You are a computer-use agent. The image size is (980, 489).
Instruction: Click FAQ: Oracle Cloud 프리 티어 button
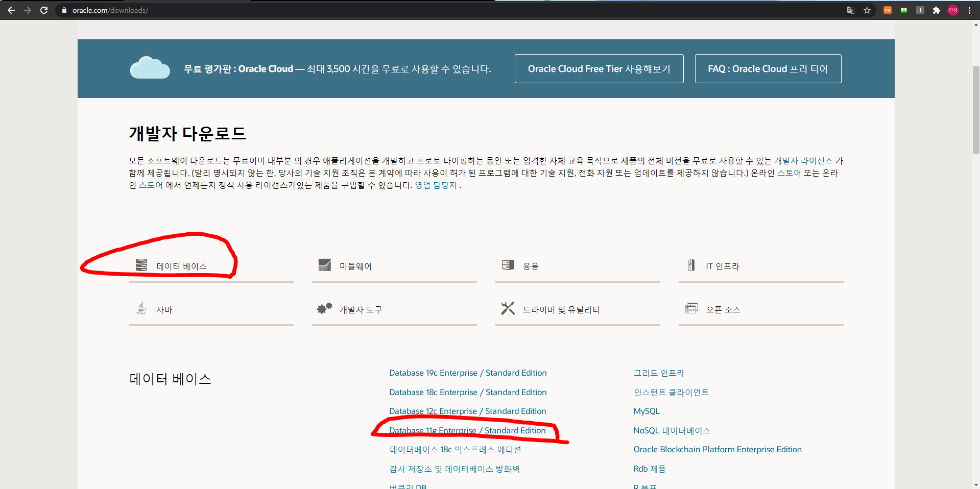(768, 68)
